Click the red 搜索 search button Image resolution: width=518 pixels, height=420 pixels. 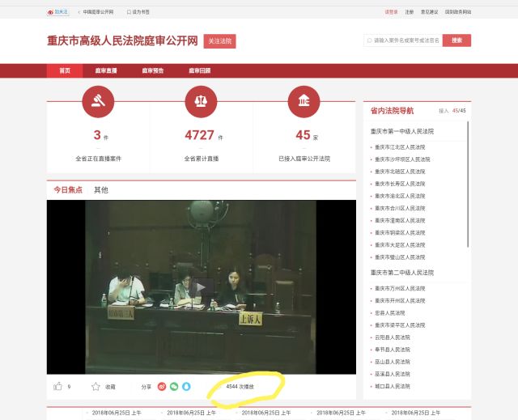pos(456,40)
